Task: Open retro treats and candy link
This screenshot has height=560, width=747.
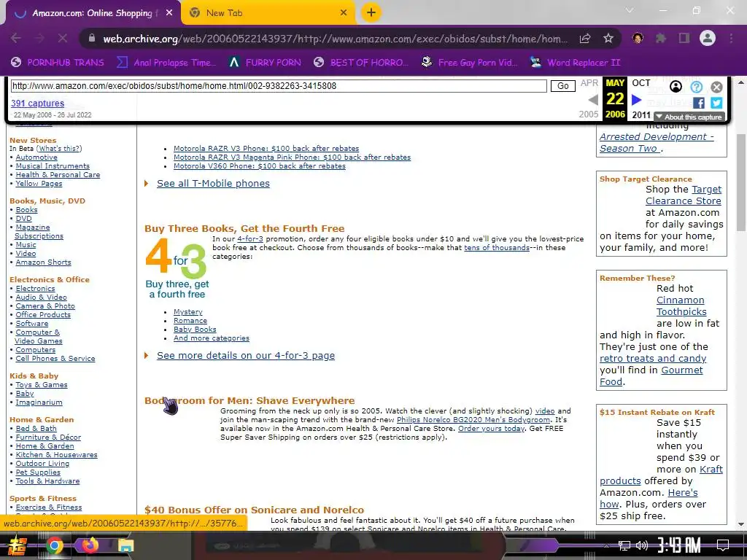Action: (653, 359)
